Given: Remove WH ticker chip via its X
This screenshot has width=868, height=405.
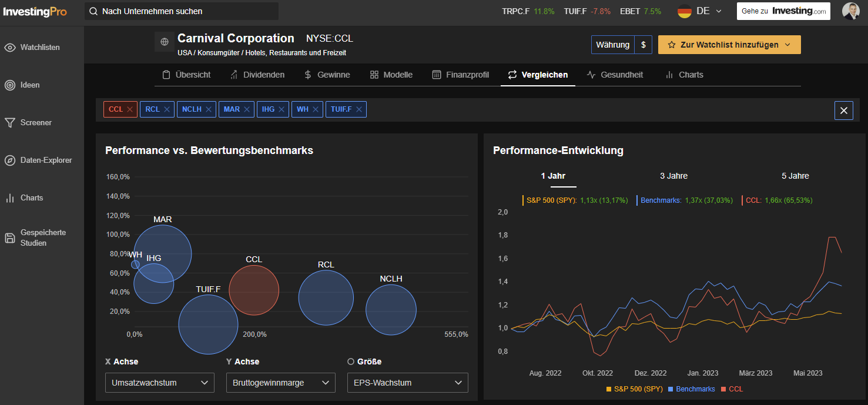Looking at the screenshot, I should point(316,109).
